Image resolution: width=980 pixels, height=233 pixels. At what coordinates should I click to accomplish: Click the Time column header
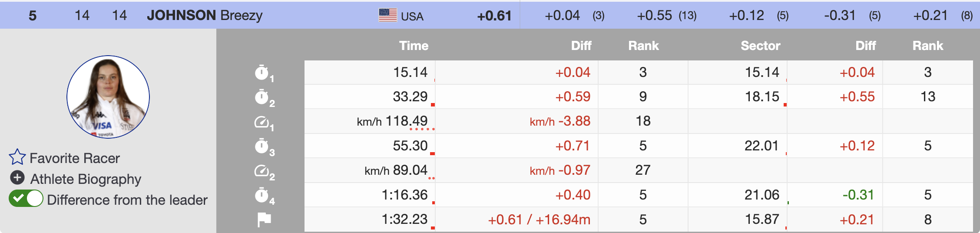(x=414, y=46)
